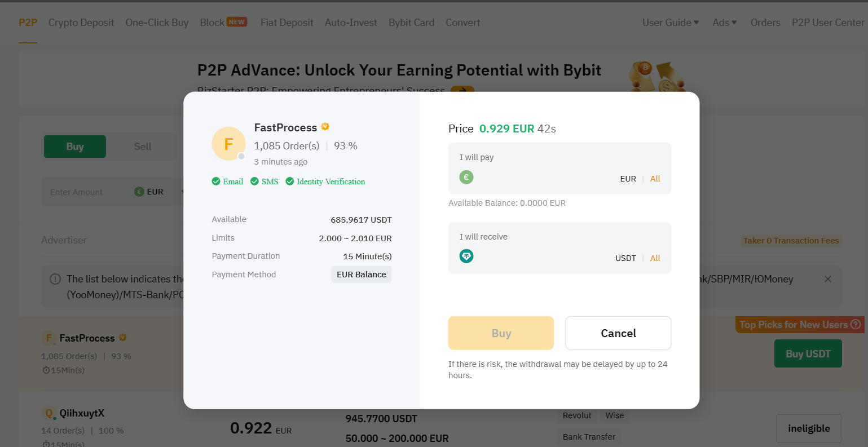Click the 15 Minute(s) payment duration value
The width and height of the screenshot is (868, 447).
point(367,256)
